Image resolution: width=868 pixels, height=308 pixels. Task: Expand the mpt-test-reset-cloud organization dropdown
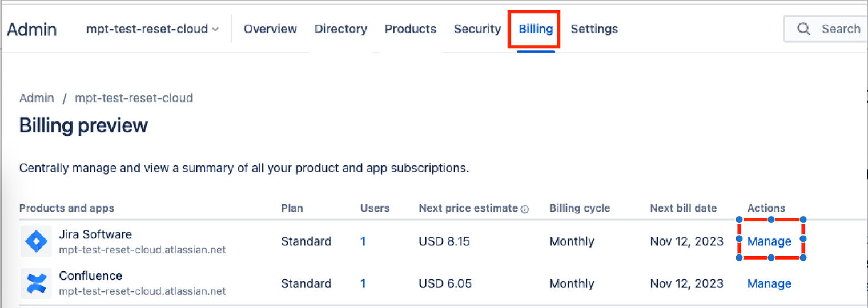(x=152, y=29)
